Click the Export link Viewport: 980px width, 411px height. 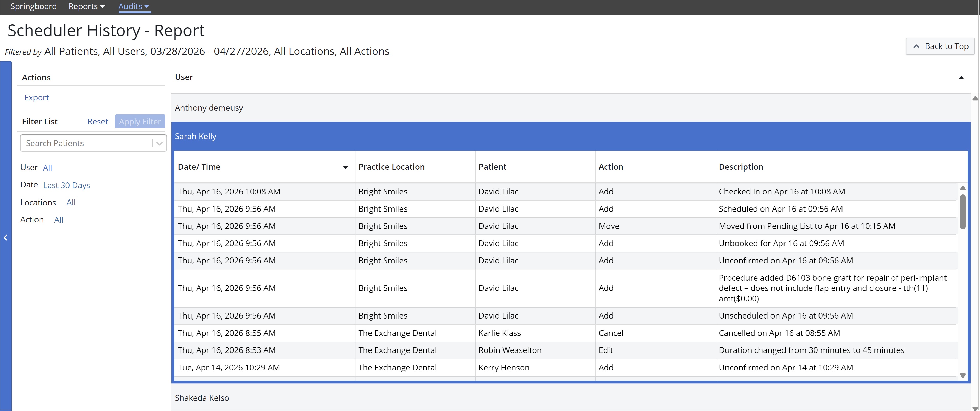pos(37,98)
